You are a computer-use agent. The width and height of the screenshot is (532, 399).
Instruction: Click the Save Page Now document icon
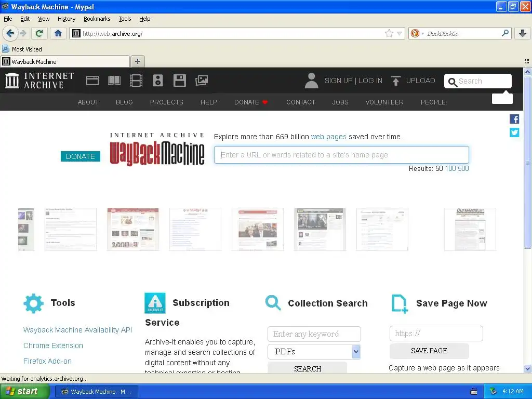click(x=400, y=303)
